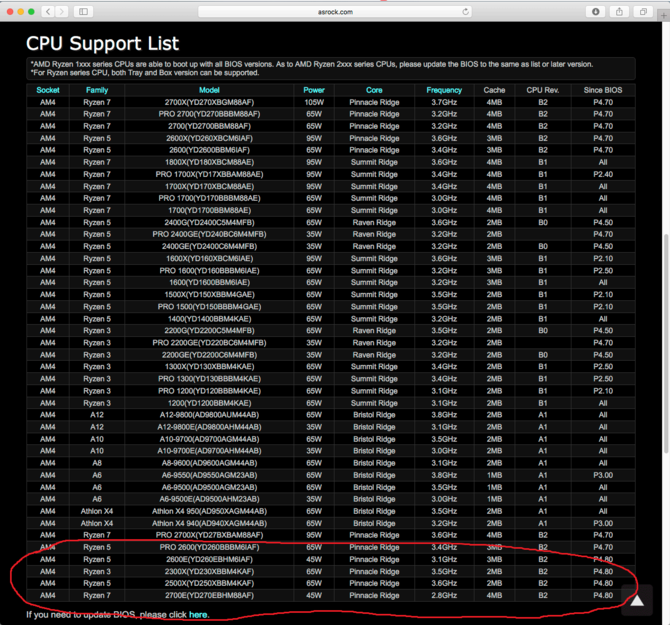Open the Safari downloads icon

595,12
